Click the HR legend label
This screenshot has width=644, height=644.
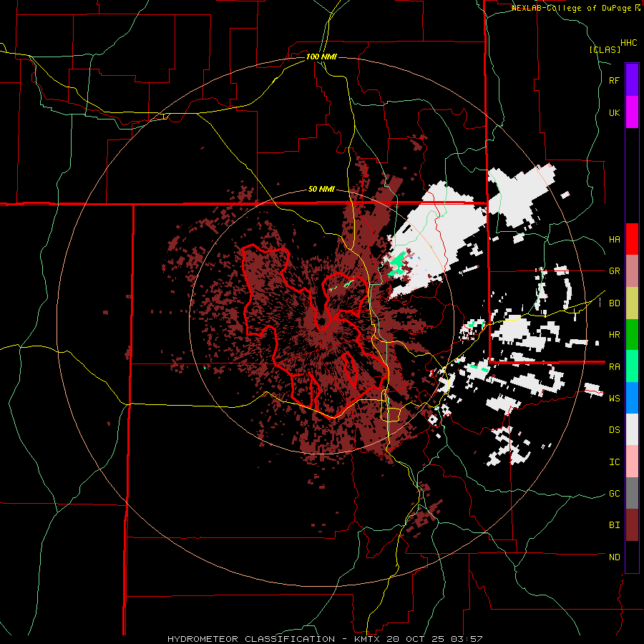(x=614, y=335)
